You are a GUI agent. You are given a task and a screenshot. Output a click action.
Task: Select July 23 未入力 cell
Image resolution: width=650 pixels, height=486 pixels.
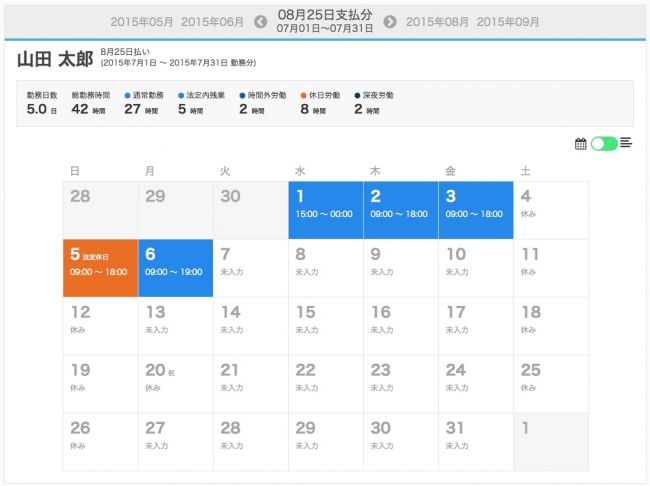pyautogui.click(x=401, y=384)
